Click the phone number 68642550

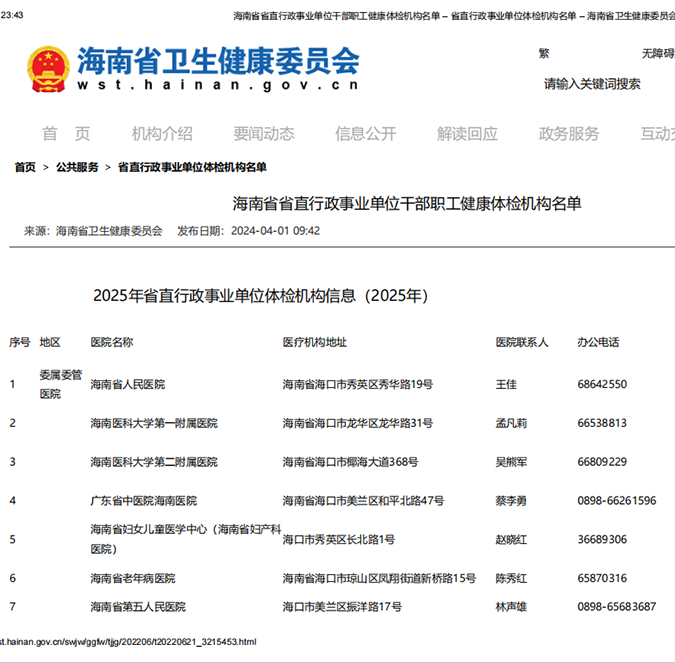point(602,384)
